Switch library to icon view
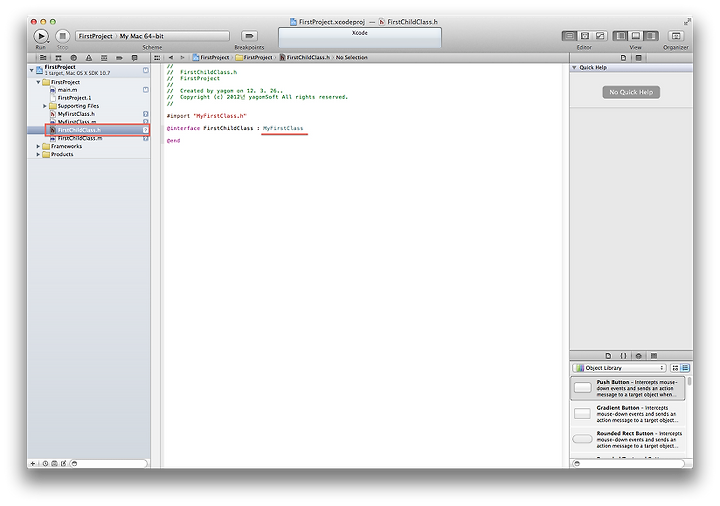Viewport: 720px width, 506px height. click(x=675, y=368)
